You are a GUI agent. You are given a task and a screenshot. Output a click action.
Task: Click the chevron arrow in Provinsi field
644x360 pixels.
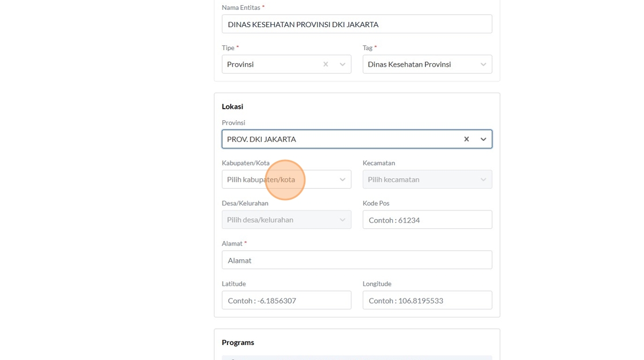483,139
